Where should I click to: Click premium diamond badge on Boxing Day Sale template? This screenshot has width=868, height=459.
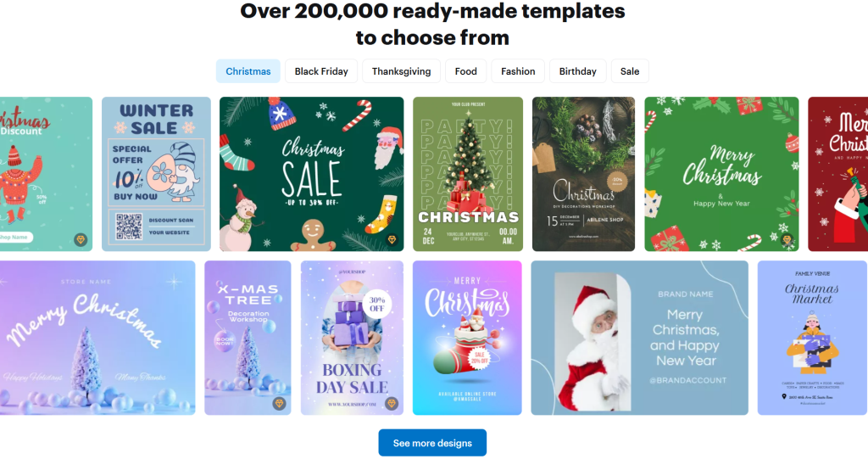[392, 403]
